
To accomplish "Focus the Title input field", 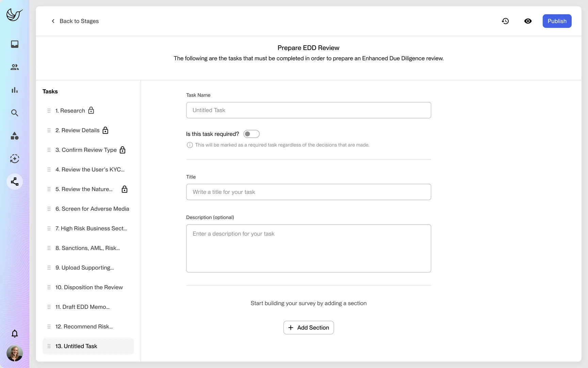I will pos(309,192).
